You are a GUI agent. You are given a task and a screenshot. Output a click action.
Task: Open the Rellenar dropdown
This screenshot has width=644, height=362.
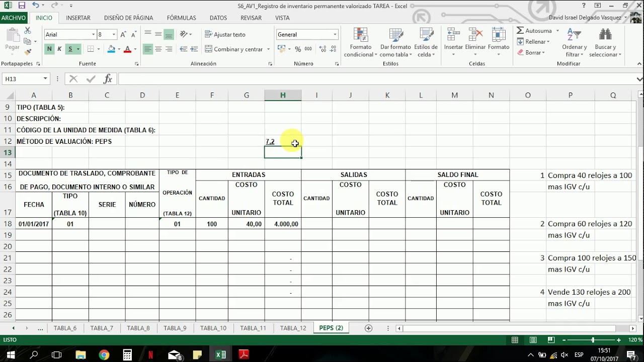[533, 42]
